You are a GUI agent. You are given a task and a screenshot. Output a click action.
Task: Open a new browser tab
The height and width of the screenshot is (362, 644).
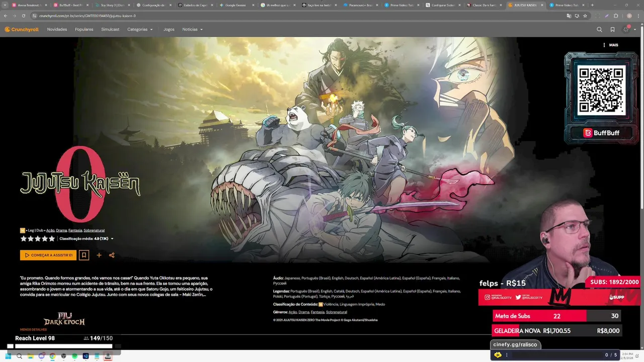pyautogui.click(x=592, y=5)
